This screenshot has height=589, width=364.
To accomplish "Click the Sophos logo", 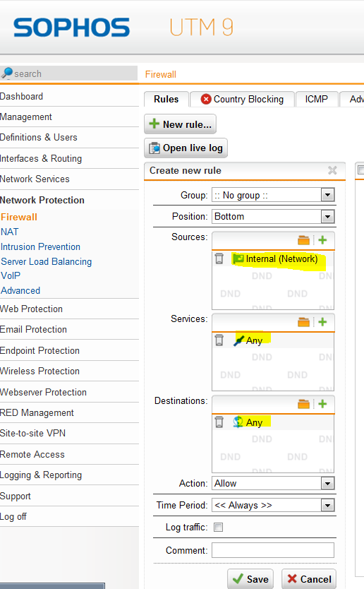I will pyautogui.click(x=72, y=28).
